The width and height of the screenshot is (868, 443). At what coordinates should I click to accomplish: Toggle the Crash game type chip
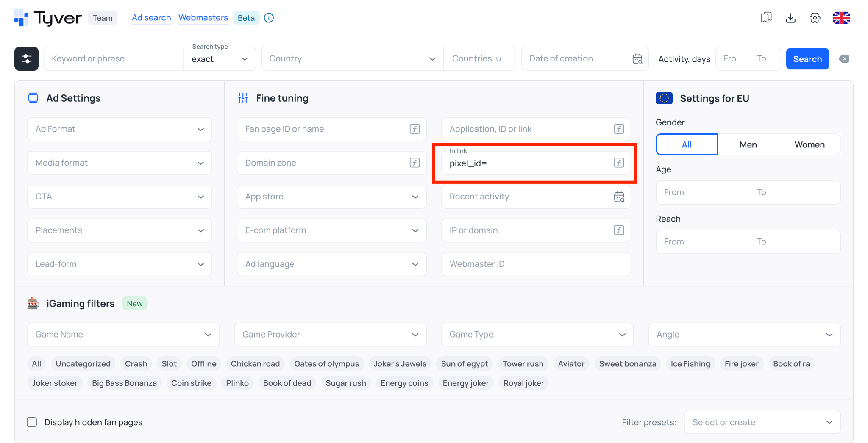pos(136,364)
